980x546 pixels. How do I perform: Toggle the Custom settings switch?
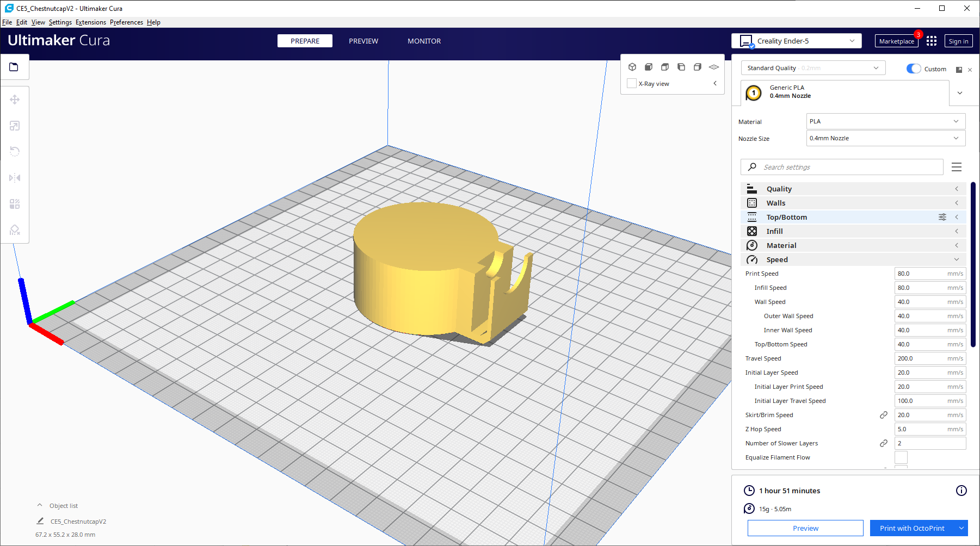[914, 69]
